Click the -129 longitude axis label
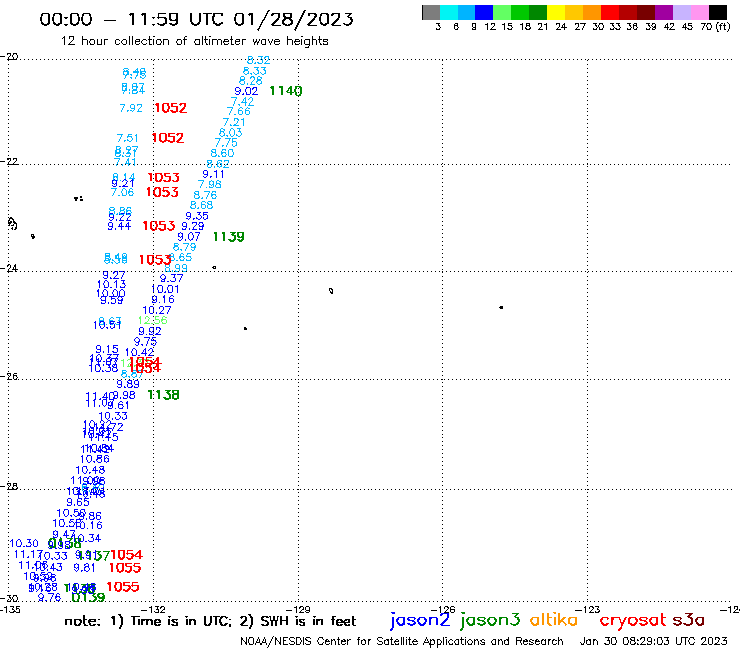The height and width of the screenshot is (650, 740). tap(299, 610)
